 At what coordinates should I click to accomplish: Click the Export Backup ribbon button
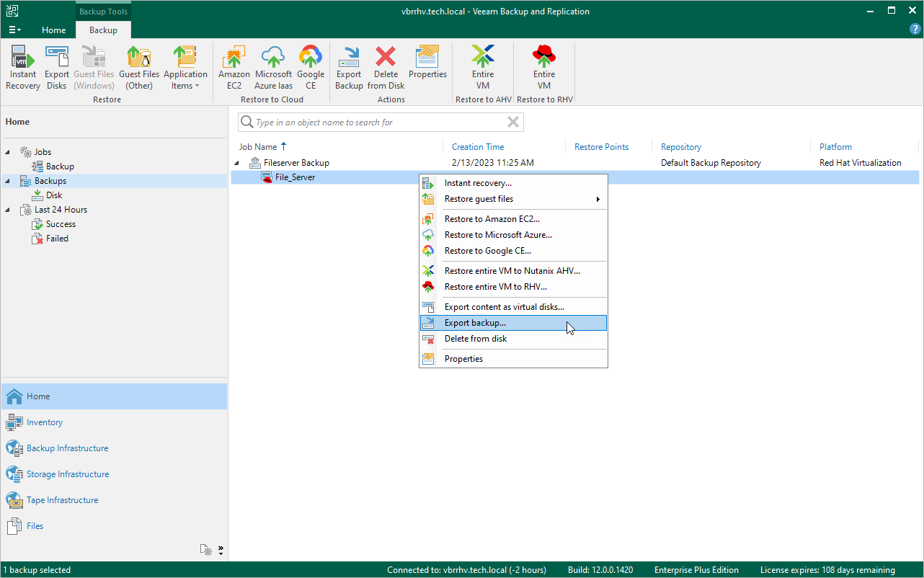[x=349, y=67]
